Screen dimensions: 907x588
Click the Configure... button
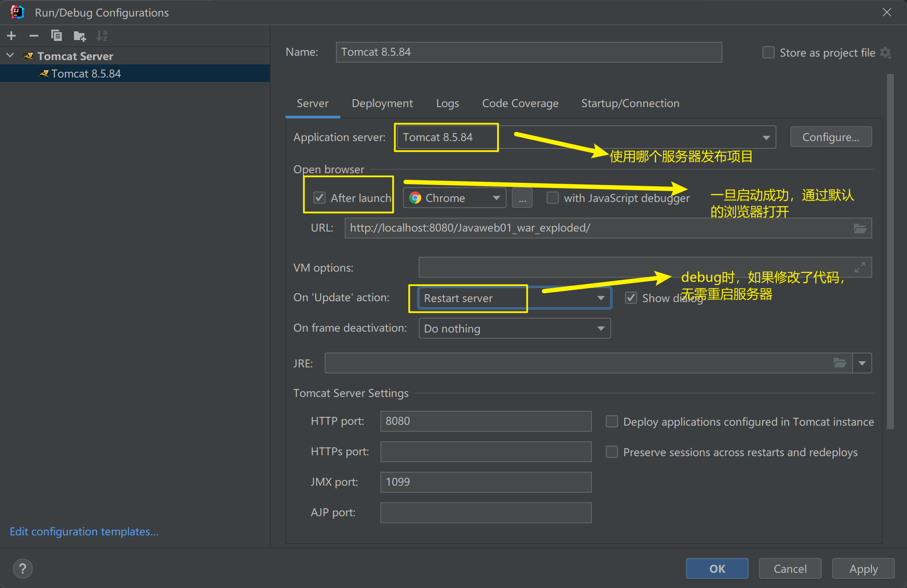pyautogui.click(x=830, y=138)
